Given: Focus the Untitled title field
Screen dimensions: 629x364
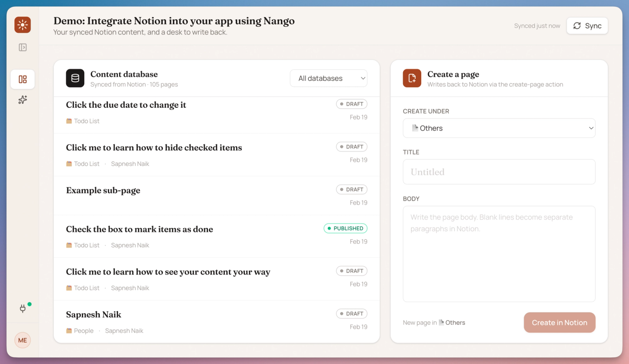Looking at the screenshot, I should 499,172.
